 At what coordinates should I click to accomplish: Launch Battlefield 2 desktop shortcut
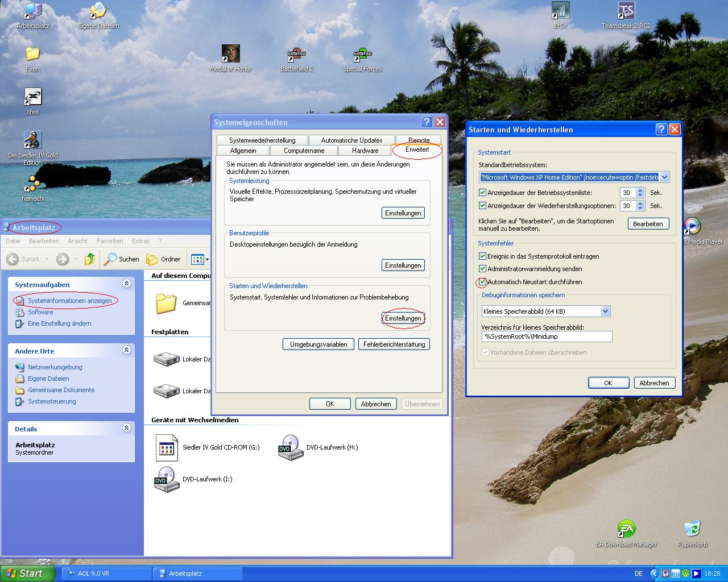tap(297, 59)
